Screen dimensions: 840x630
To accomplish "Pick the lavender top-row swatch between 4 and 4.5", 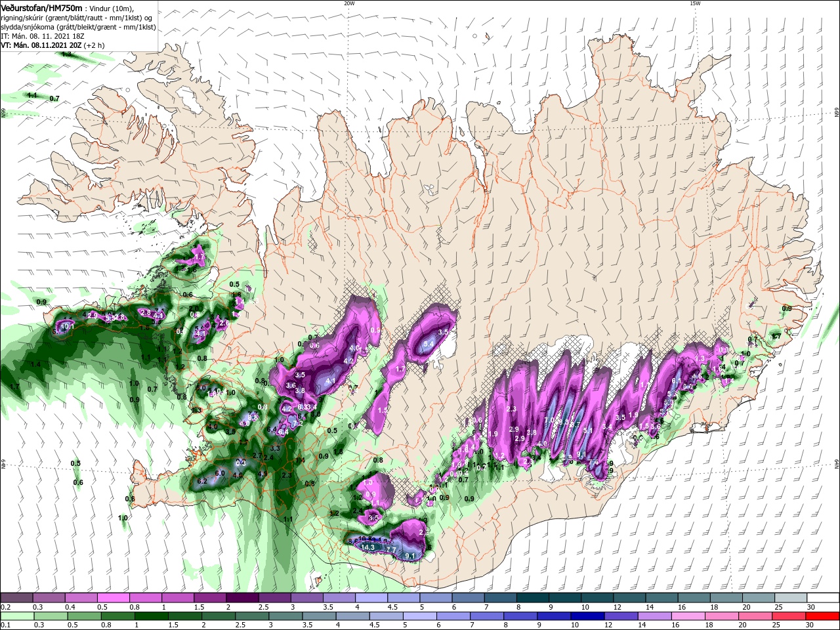I will 371,597.
